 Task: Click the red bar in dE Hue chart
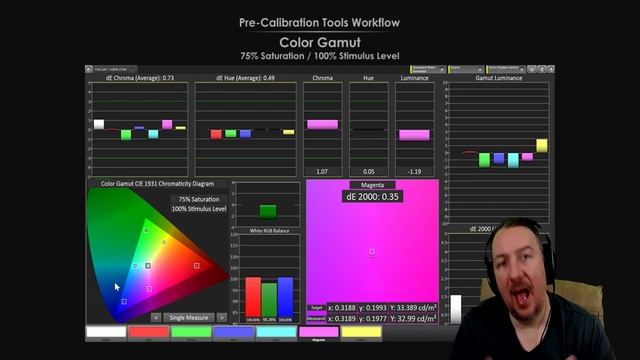coord(216,134)
